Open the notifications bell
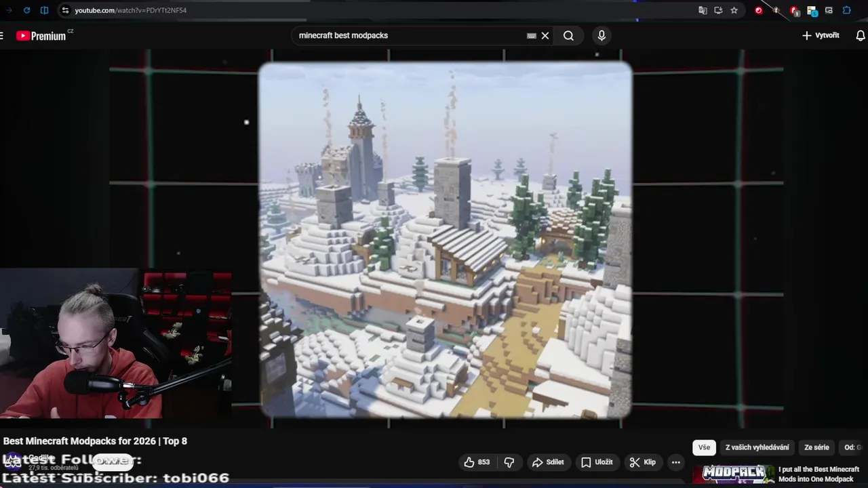 pyautogui.click(x=861, y=36)
